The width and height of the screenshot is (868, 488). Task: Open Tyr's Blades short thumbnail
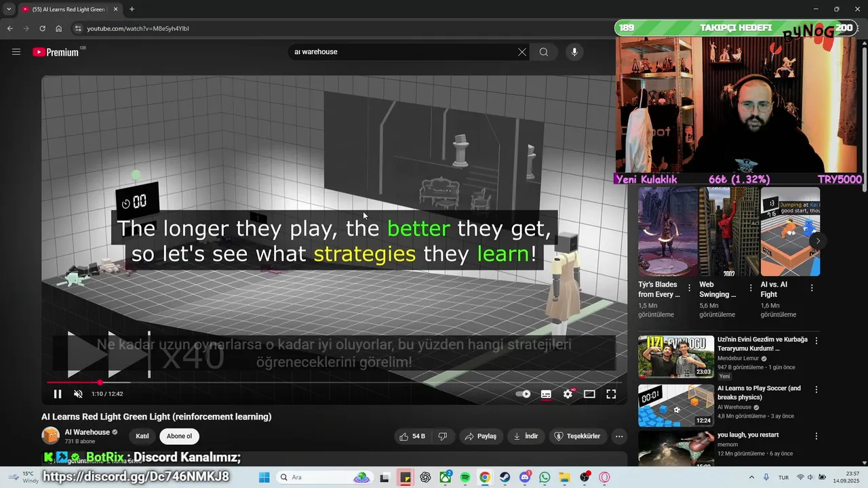668,232
